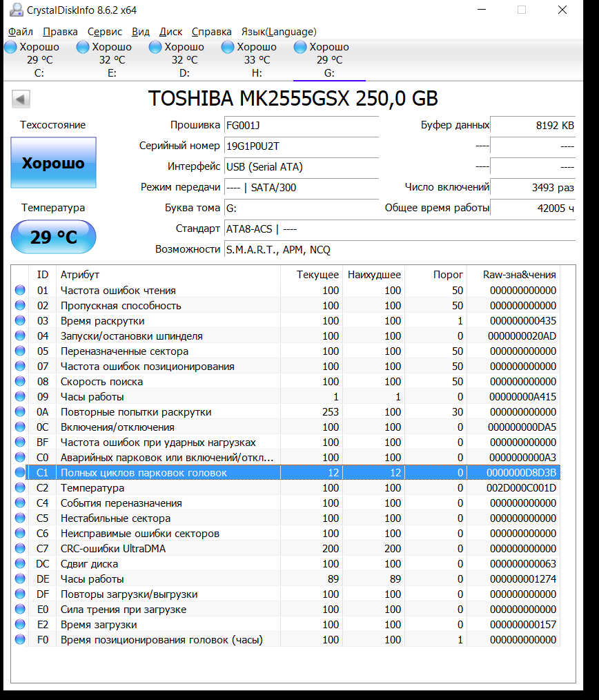Click the Возможности field S.M.A.R.T., APM, NCQ
The height and width of the screenshot is (700, 599).
tap(400, 249)
